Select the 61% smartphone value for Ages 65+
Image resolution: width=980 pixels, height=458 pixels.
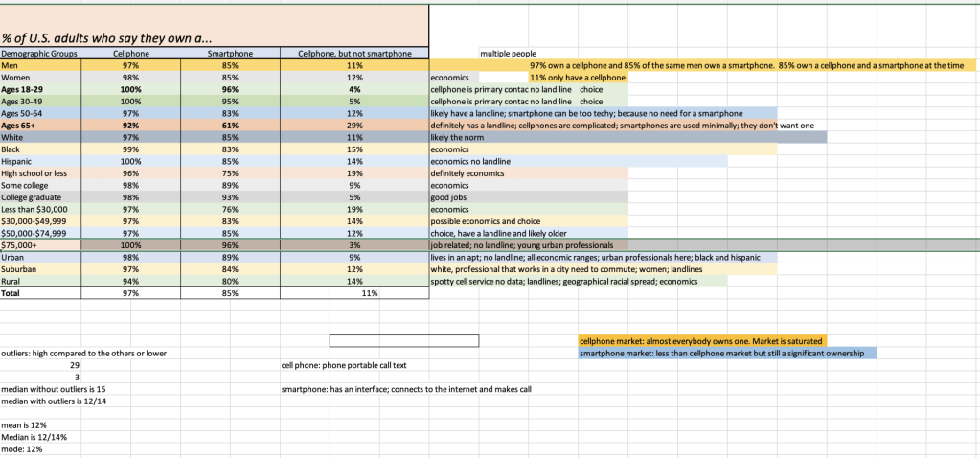tap(228, 125)
